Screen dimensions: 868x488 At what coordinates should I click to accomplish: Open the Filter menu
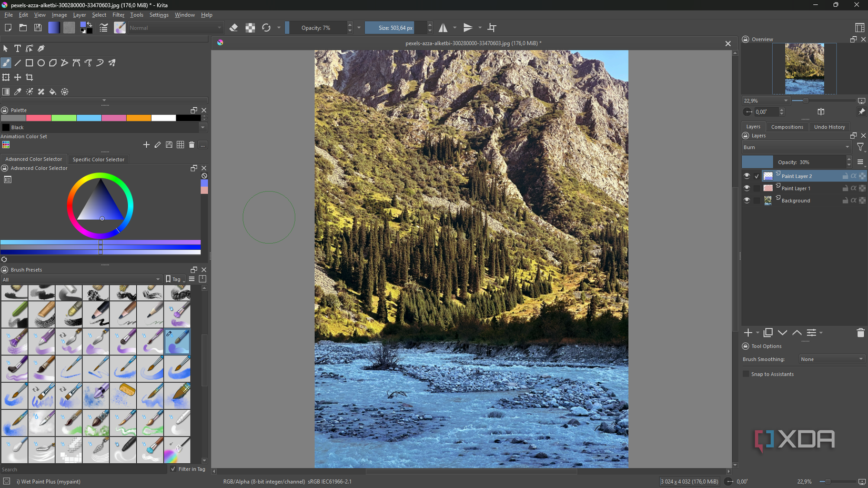(118, 15)
